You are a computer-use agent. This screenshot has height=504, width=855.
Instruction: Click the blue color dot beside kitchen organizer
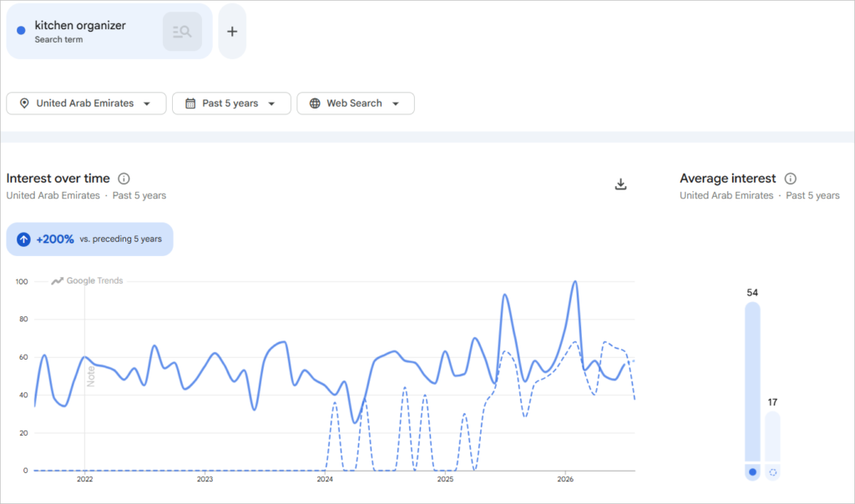21,31
